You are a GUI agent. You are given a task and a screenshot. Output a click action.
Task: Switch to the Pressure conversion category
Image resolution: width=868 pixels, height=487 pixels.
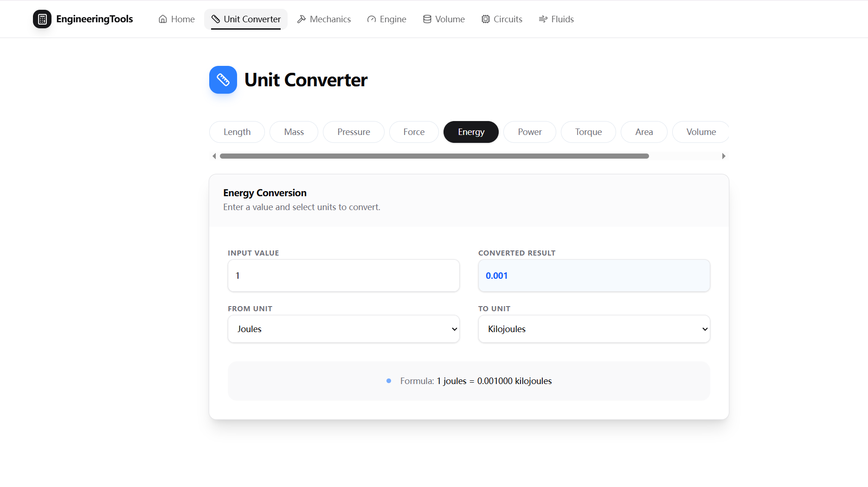(x=354, y=132)
